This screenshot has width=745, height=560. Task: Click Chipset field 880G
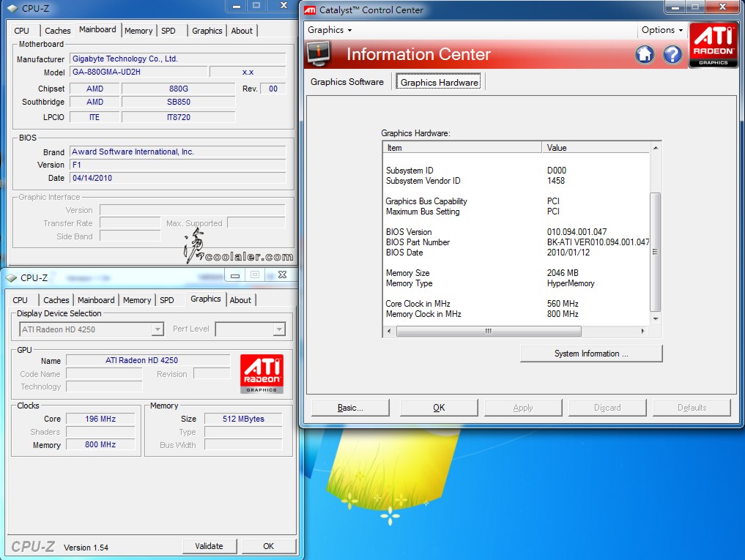[x=178, y=89]
